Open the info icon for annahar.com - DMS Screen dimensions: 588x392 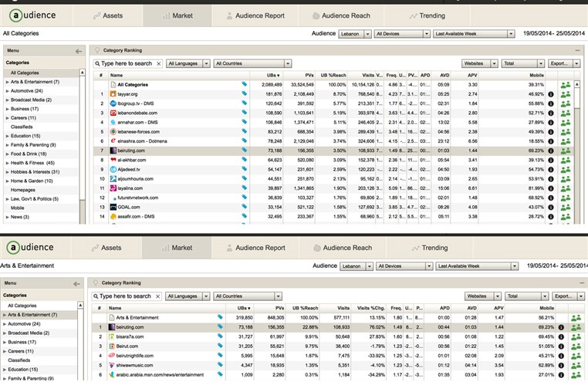(x=551, y=122)
